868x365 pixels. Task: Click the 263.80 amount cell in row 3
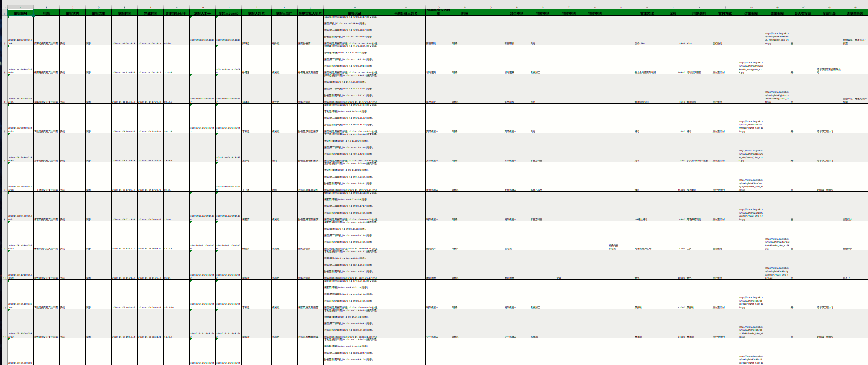click(x=673, y=60)
